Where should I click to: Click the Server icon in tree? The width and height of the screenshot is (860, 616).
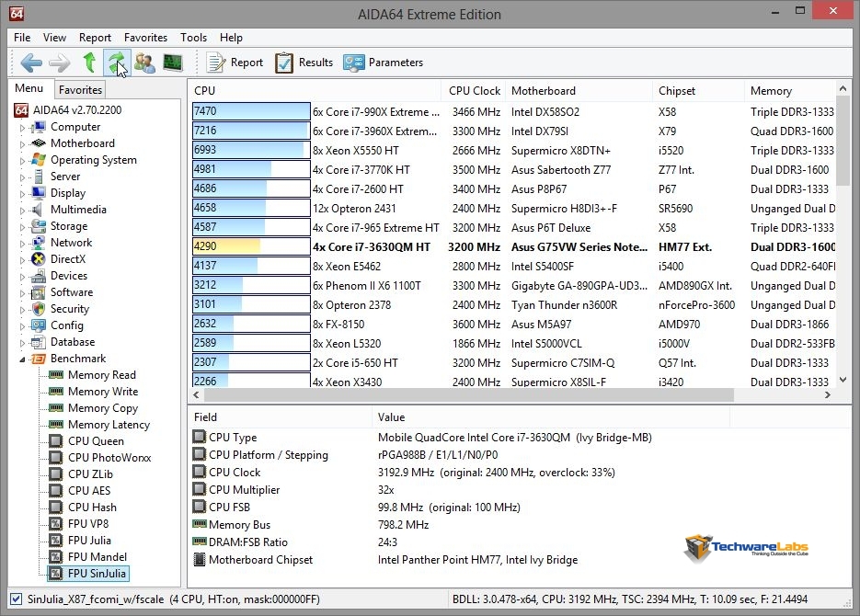coord(39,177)
